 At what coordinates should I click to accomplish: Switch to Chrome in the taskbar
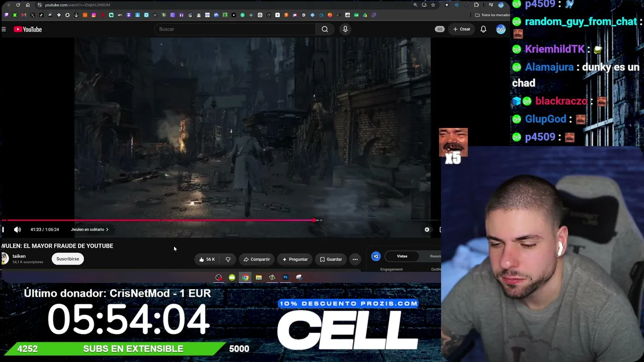point(245,278)
